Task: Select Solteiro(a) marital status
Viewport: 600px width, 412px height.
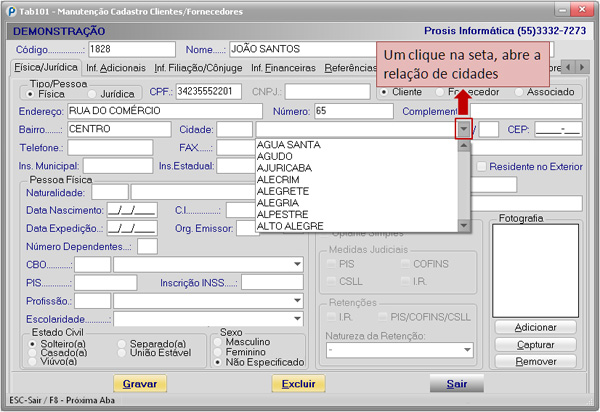Action: 33,344
